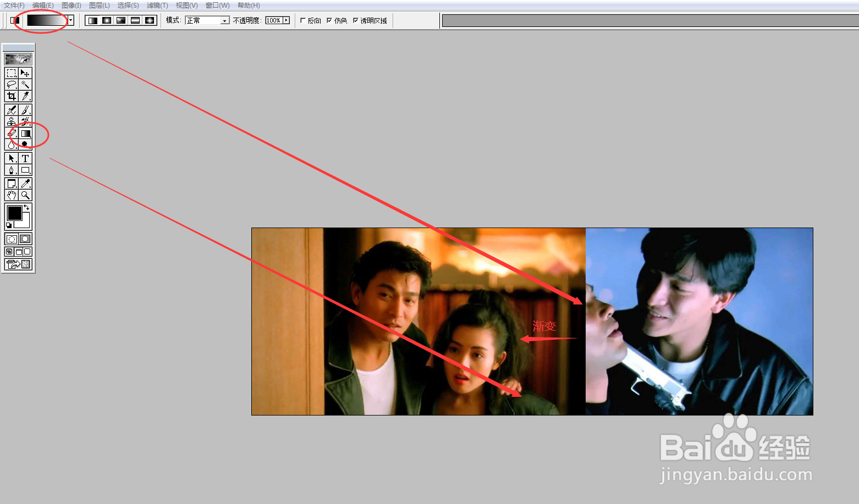Switch to Full Screen with menu bar mode
Screen dimensions: 859x504
tap(18, 252)
